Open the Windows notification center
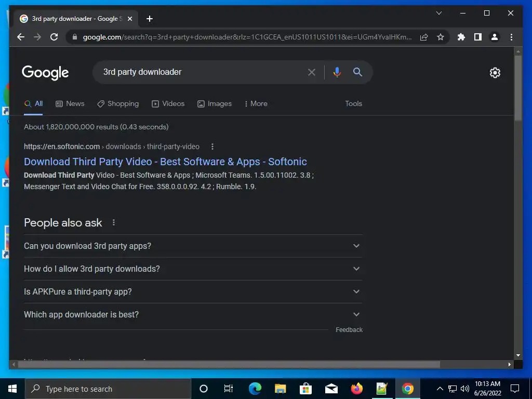 pos(515,389)
